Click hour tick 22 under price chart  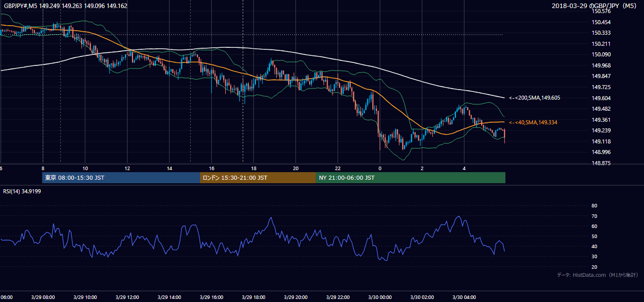click(x=338, y=168)
